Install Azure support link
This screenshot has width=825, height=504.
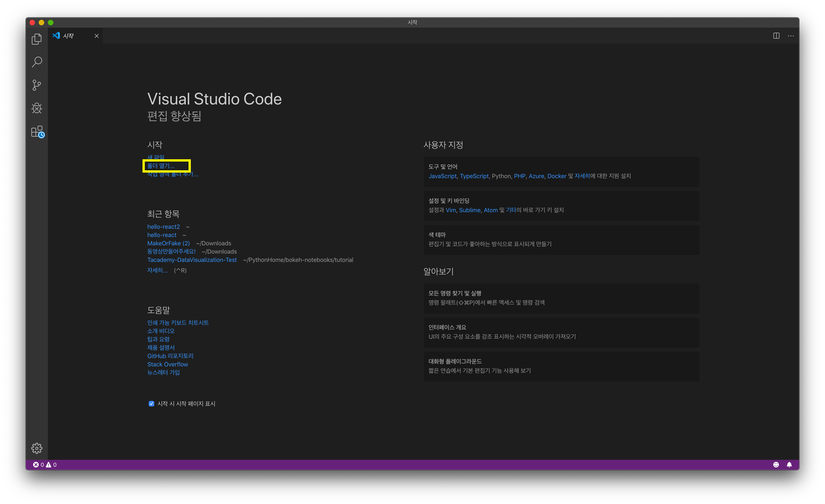536,176
